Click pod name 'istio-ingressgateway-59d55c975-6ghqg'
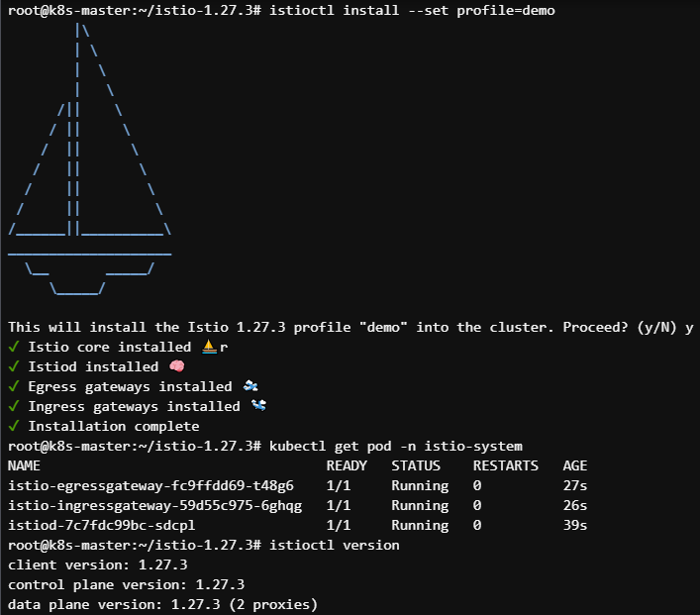Viewport: 700px width, 615px height. click(154, 506)
